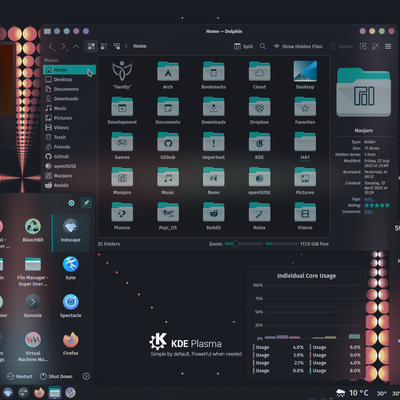Select the Favorites folder
This screenshot has width=400, height=400.
point(305,110)
